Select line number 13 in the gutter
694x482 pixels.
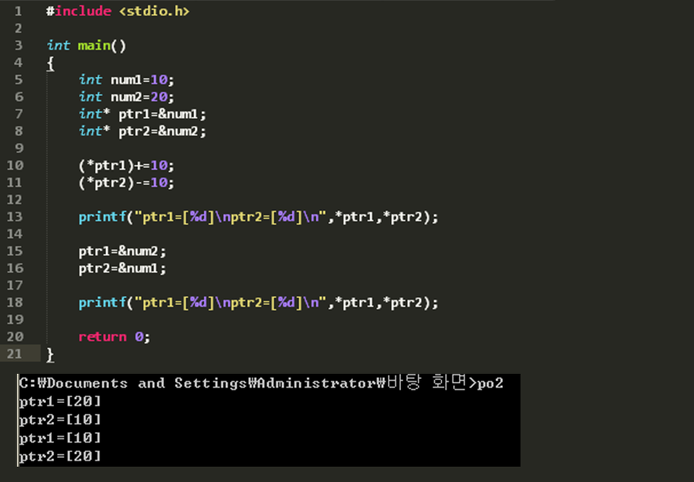coord(14,217)
